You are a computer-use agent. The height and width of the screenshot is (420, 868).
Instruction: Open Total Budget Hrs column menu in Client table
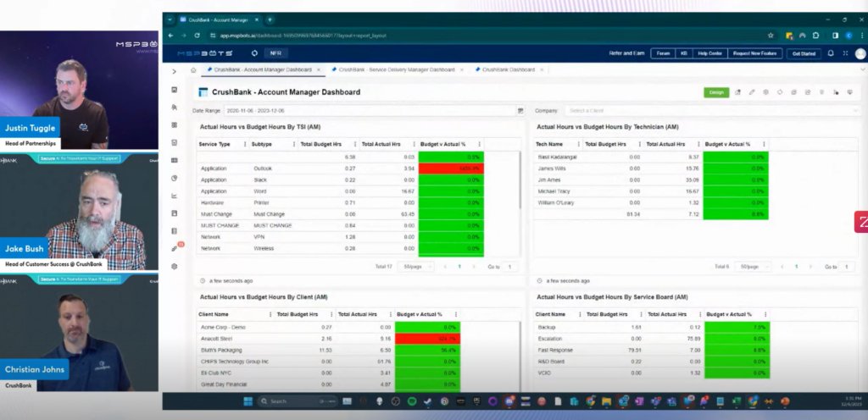pyautogui.click(x=332, y=314)
